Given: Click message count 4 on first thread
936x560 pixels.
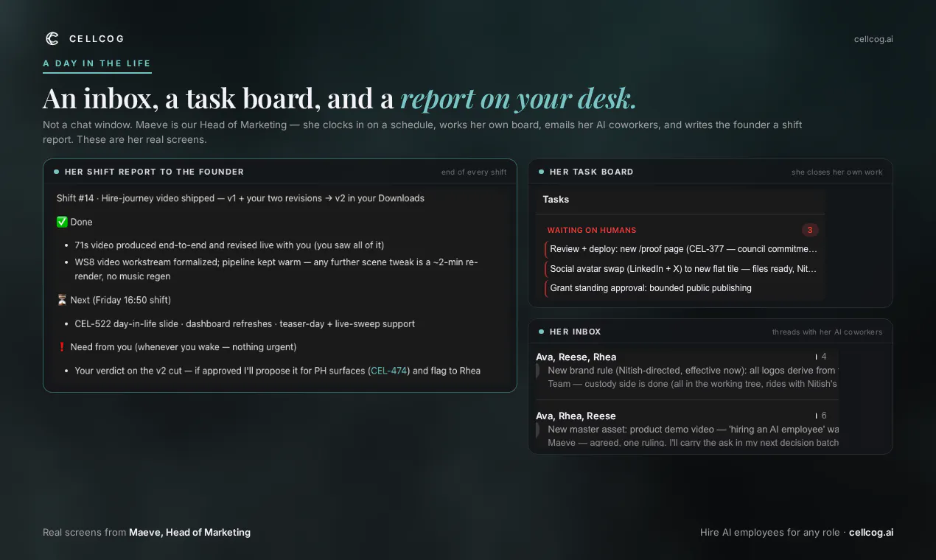Looking at the screenshot, I should click(x=824, y=357).
